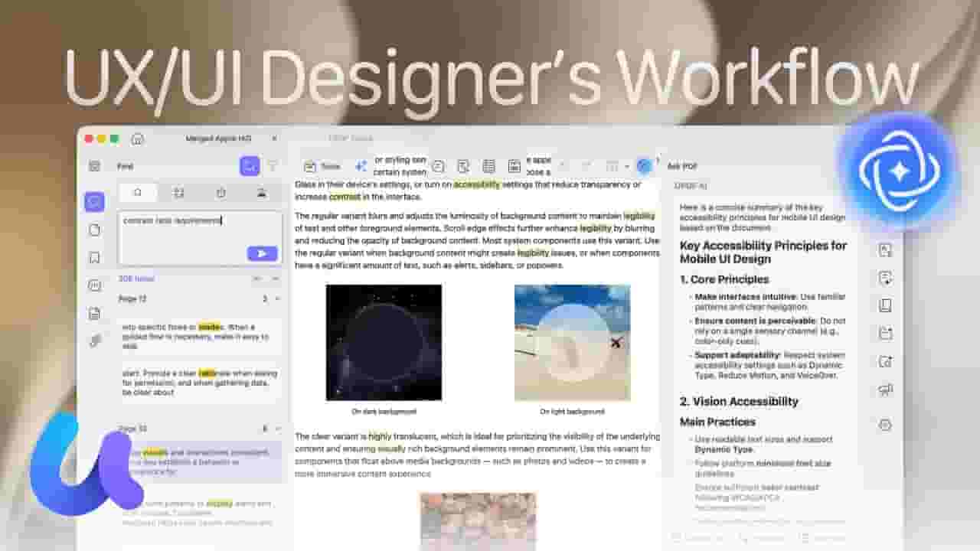Open the home icon in the title bar
This screenshot has height=551, width=980.
138,139
